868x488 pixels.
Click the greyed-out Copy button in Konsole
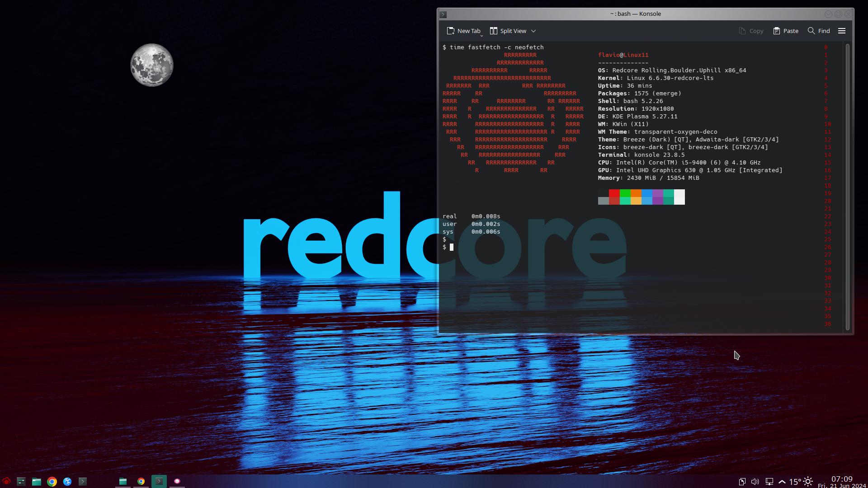751,31
